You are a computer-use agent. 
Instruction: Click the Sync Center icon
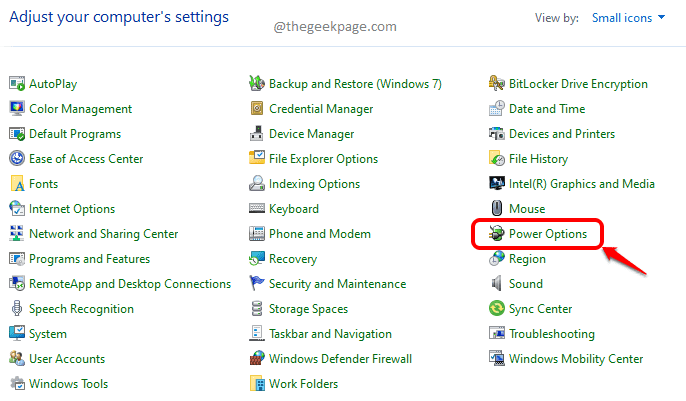tap(497, 309)
